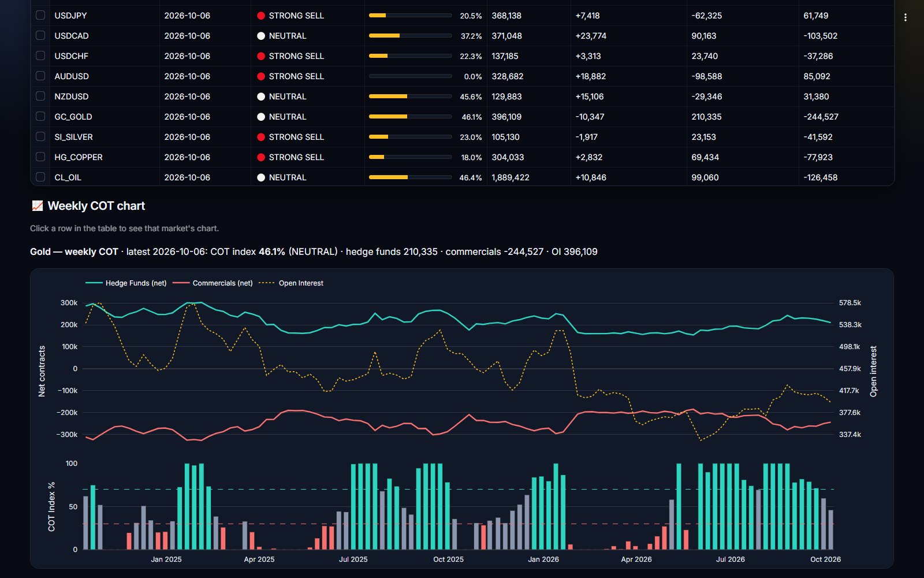Check the AUDUSD row checkbox
Viewport: 924px width, 578px height.
(40, 76)
